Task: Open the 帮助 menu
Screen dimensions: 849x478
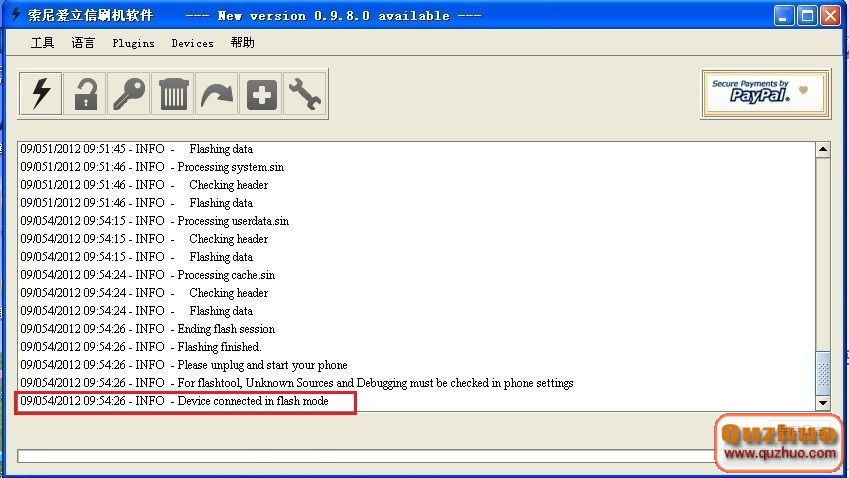Action: tap(242, 43)
